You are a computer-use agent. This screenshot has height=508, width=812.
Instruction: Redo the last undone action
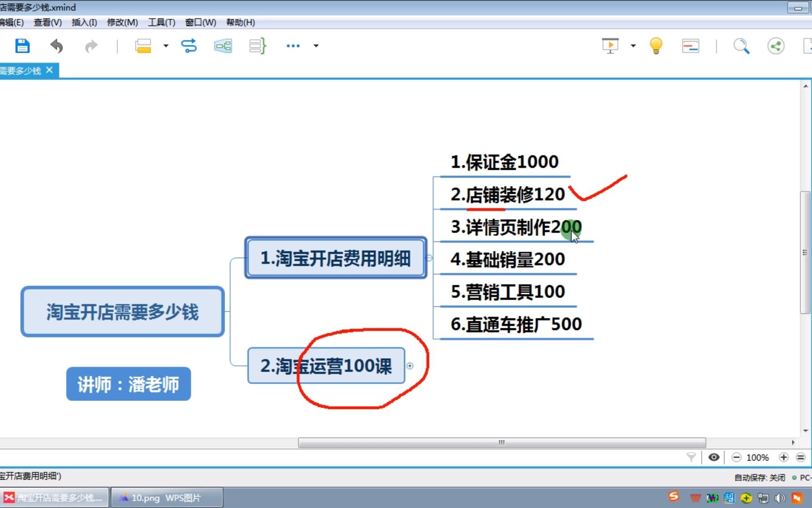pos(91,46)
